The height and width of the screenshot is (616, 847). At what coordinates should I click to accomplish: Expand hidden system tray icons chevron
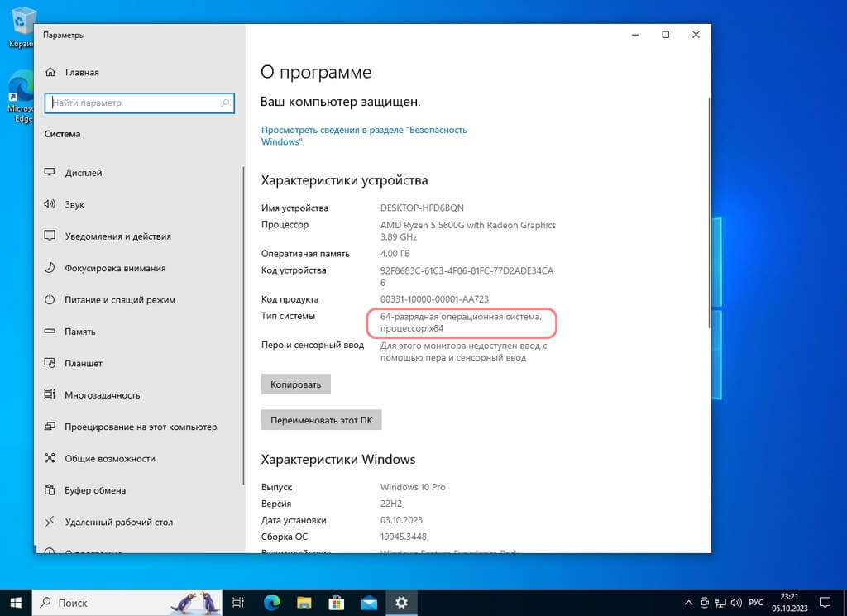tap(688, 603)
